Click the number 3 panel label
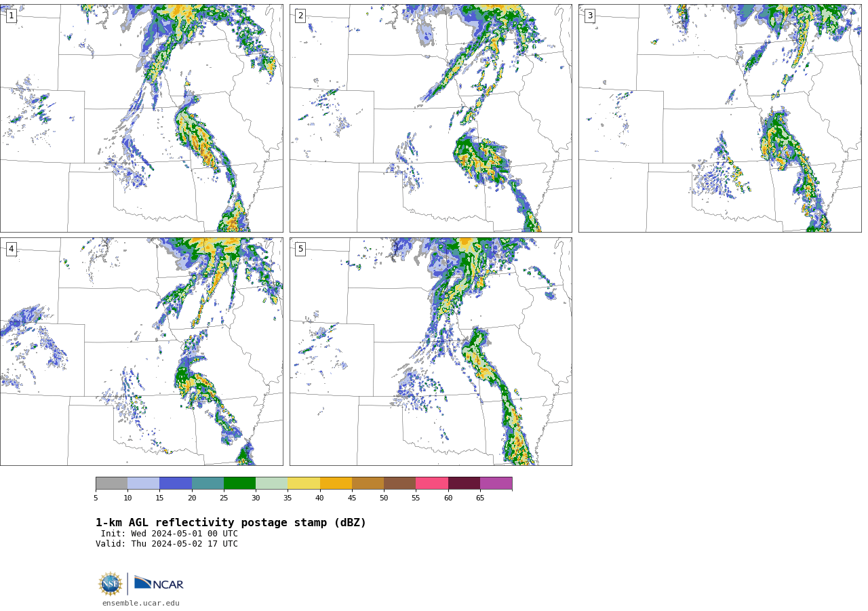868x611 pixels. point(589,16)
